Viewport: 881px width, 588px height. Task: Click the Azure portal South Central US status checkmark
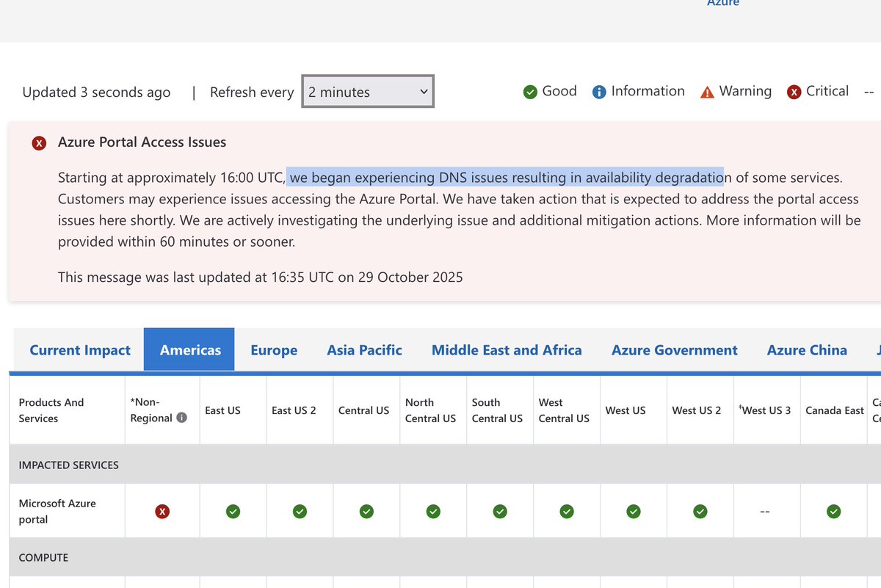(500, 511)
